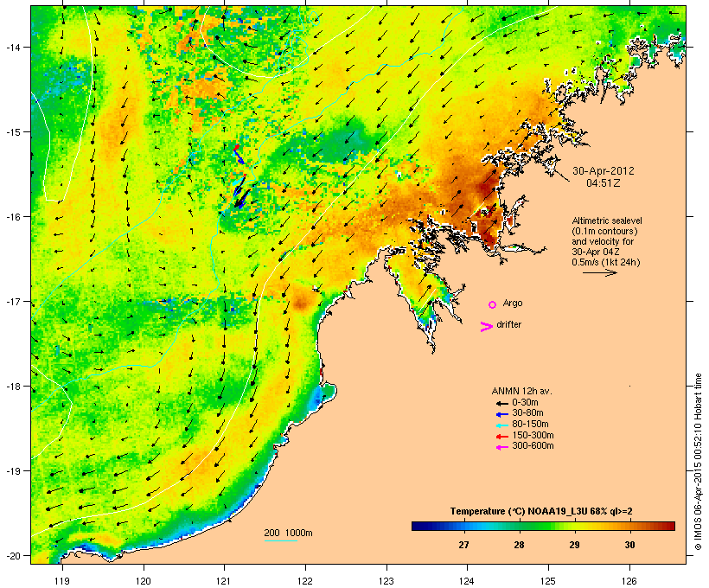This screenshot has width=709, height=588.
Task: Click the date label 30-Apr-2012
Action: point(604,171)
